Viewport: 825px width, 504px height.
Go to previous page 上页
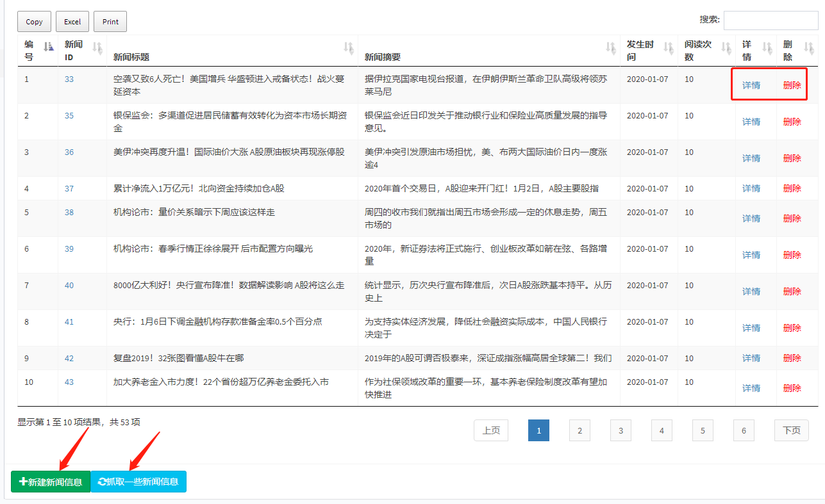(x=491, y=430)
